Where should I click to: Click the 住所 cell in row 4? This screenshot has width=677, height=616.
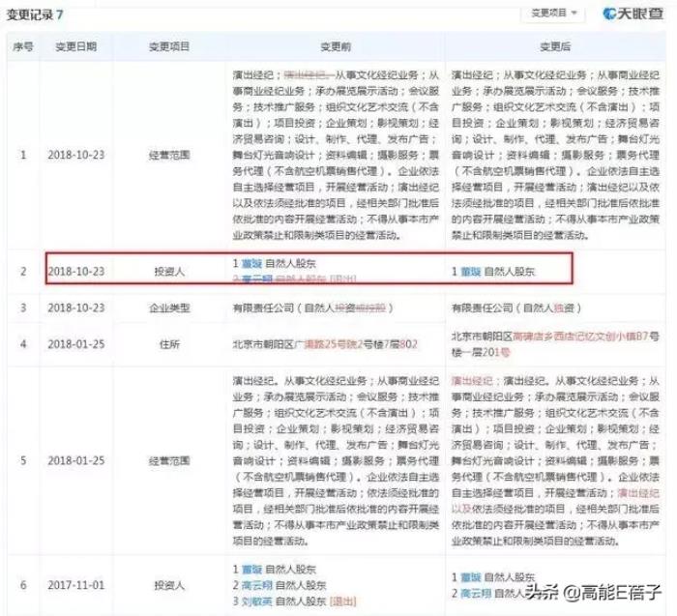click(169, 344)
